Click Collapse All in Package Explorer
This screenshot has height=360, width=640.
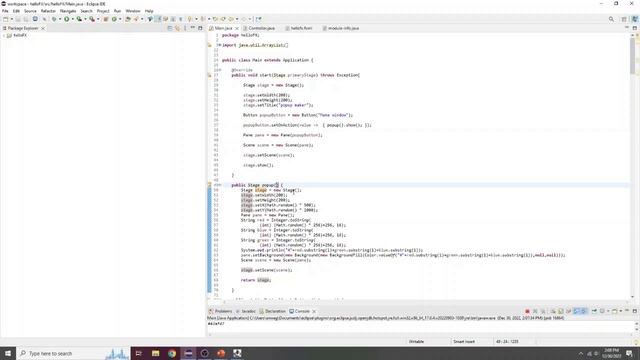[x=170, y=28]
